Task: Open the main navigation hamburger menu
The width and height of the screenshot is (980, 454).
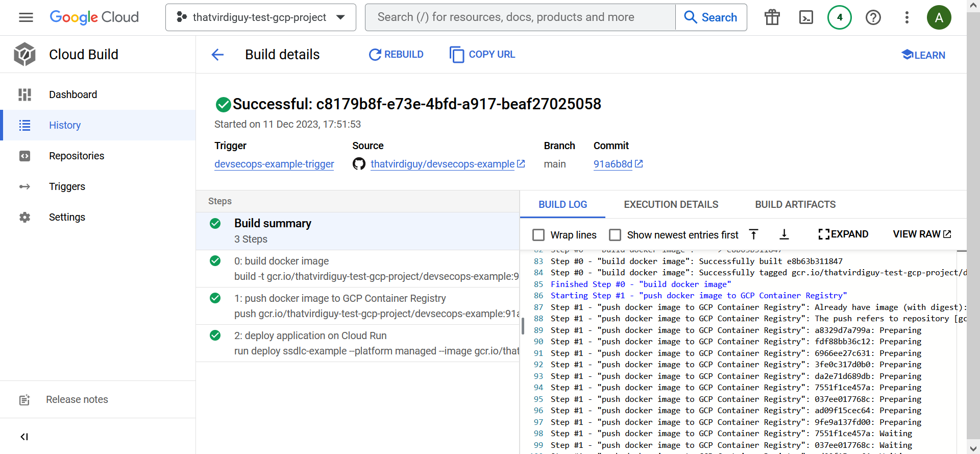Action: click(26, 17)
